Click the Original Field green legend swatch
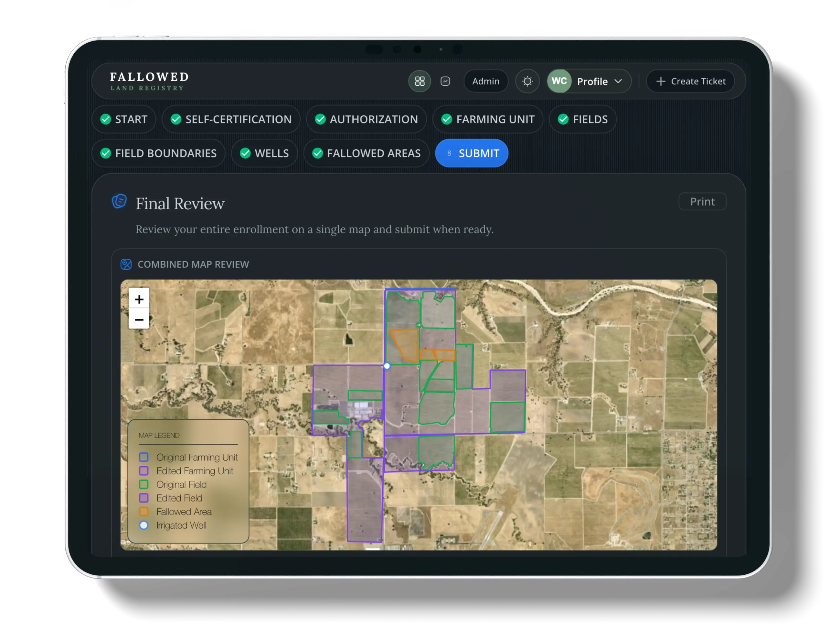Image resolution: width=840 pixels, height=627 pixels. [x=144, y=484]
